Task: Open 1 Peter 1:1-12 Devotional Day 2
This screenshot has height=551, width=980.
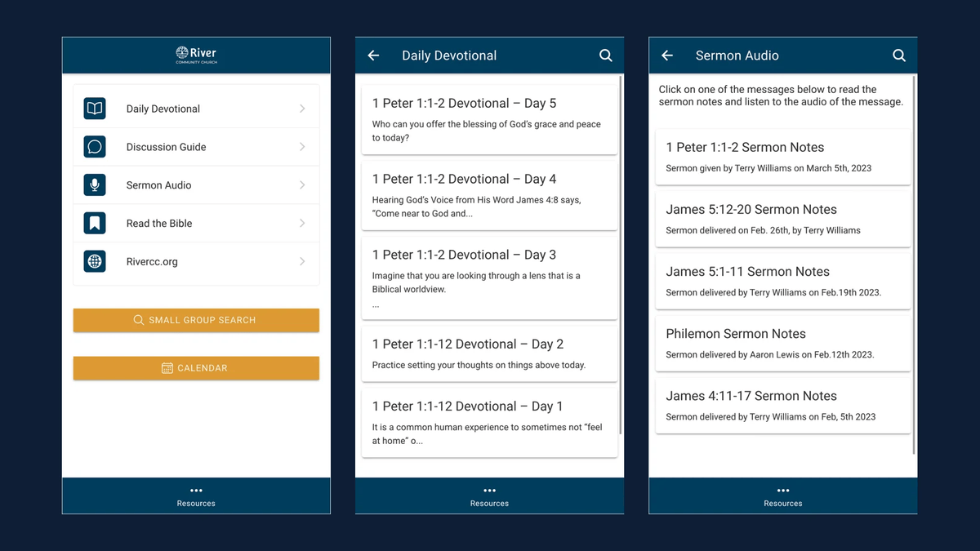Action: click(489, 353)
